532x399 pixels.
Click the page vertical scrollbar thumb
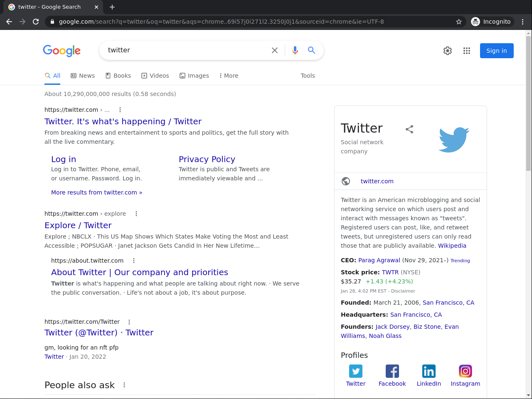528,103
